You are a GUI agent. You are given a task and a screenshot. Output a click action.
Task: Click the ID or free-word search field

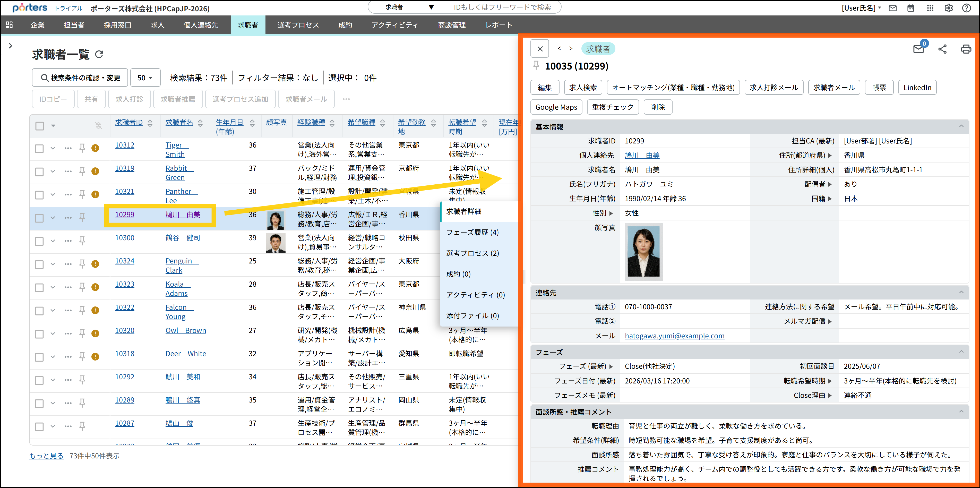click(x=502, y=7)
